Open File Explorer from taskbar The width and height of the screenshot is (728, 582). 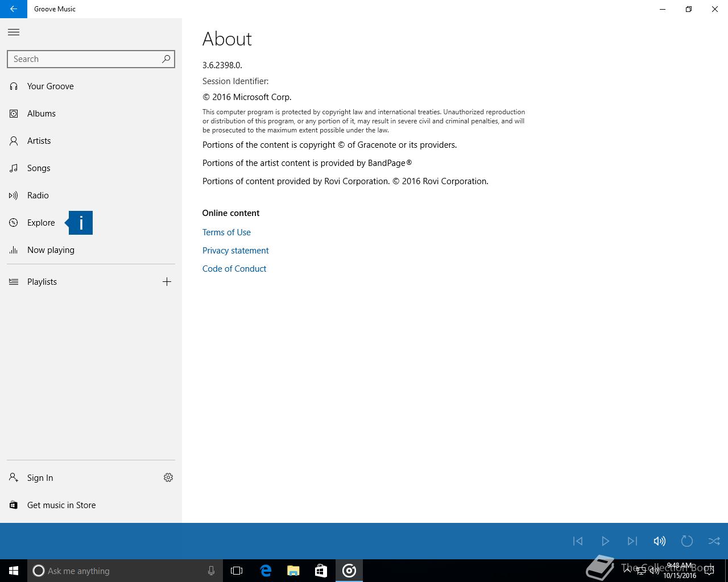click(293, 571)
